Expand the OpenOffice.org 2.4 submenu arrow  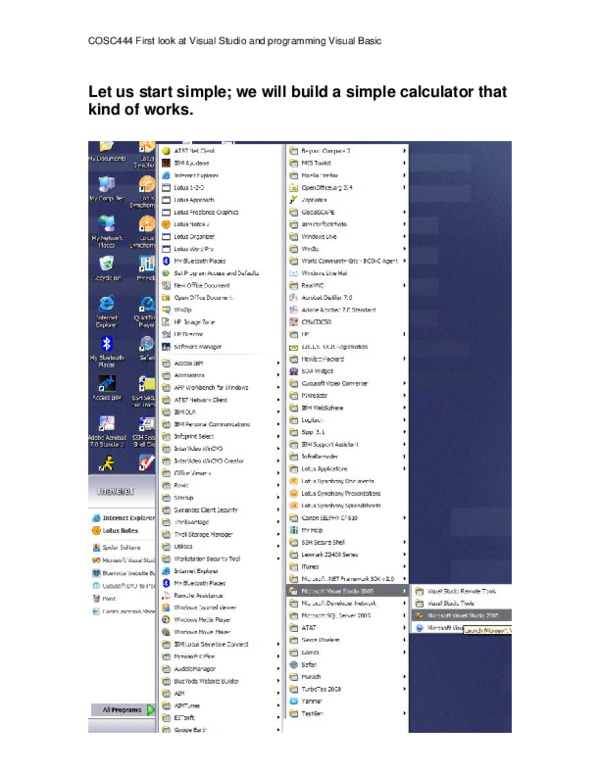point(404,188)
